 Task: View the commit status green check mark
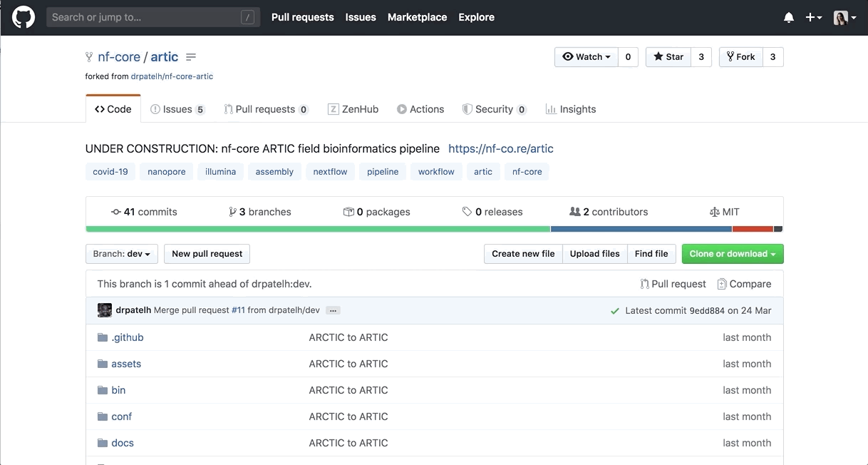click(615, 311)
